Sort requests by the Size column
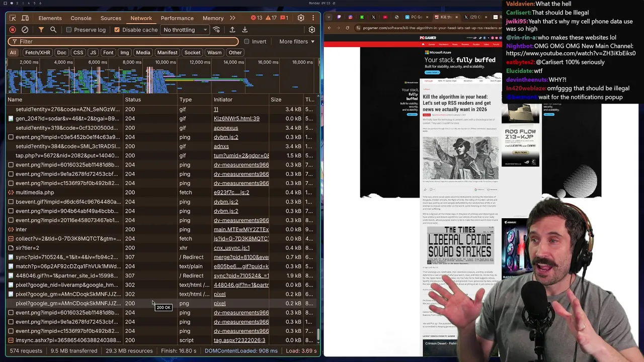 pyautogui.click(x=285, y=100)
